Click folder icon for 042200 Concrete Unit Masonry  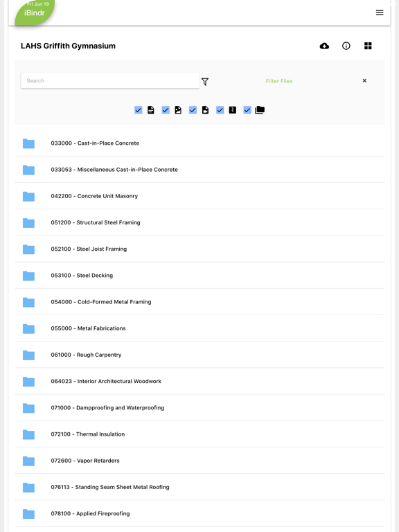point(28,197)
